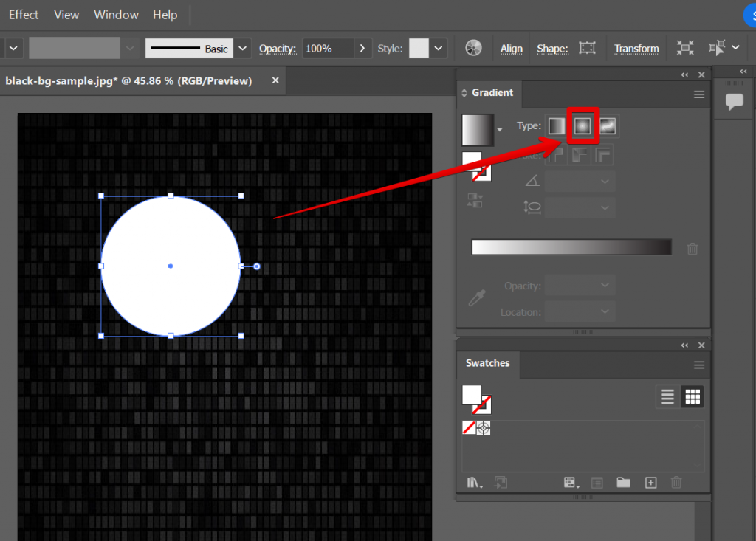Open the Swatch Options icon
Screen dimensions: 756x541
click(597, 483)
